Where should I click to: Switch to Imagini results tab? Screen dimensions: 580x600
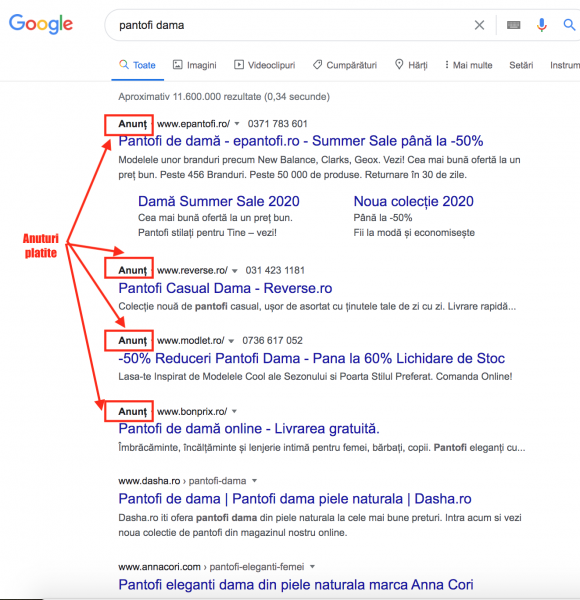pyautogui.click(x=195, y=65)
